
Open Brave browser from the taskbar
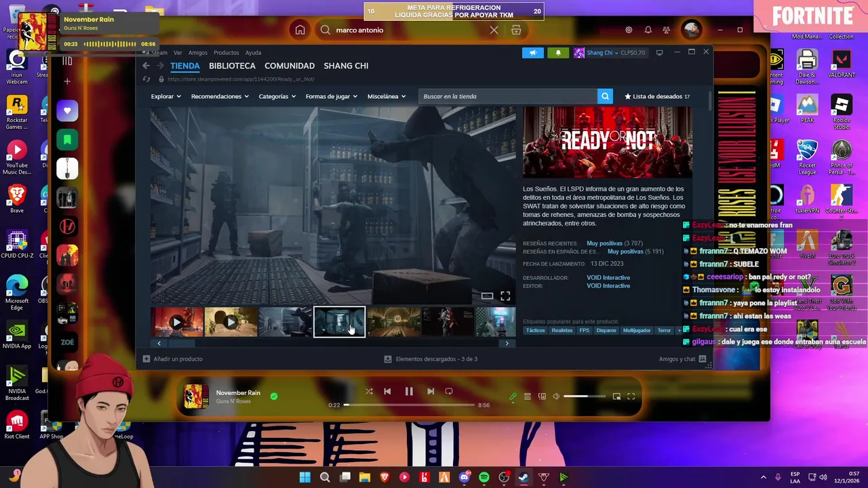(384, 477)
